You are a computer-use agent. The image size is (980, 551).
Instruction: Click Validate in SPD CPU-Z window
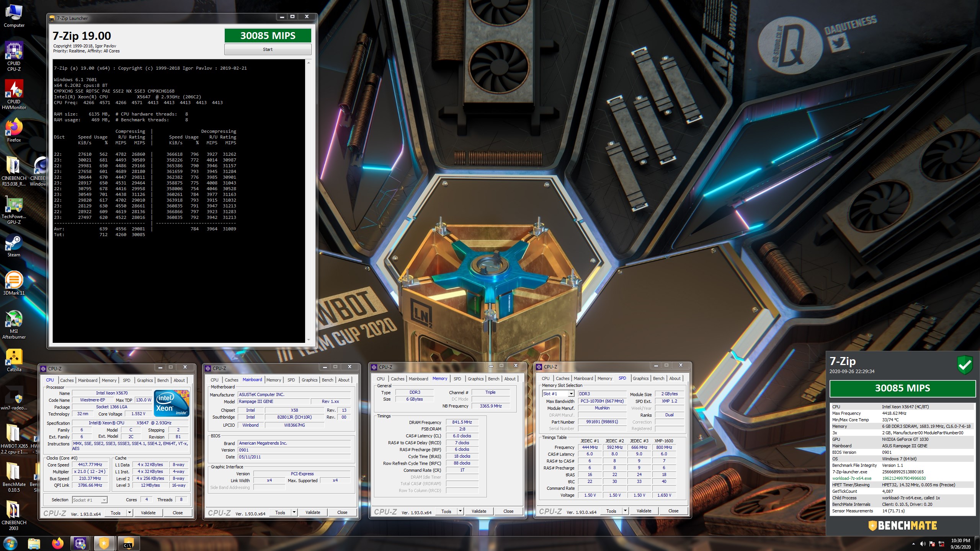click(x=644, y=511)
